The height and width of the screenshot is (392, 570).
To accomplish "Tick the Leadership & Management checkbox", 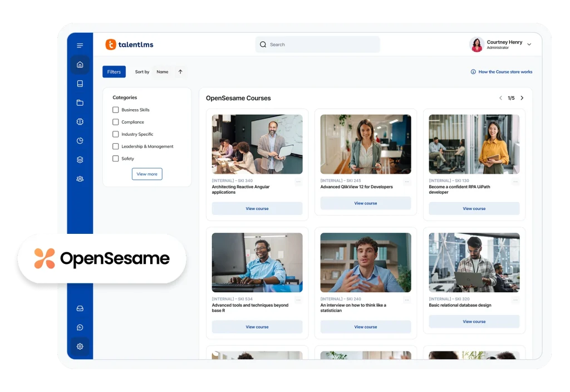I will (116, 146).
